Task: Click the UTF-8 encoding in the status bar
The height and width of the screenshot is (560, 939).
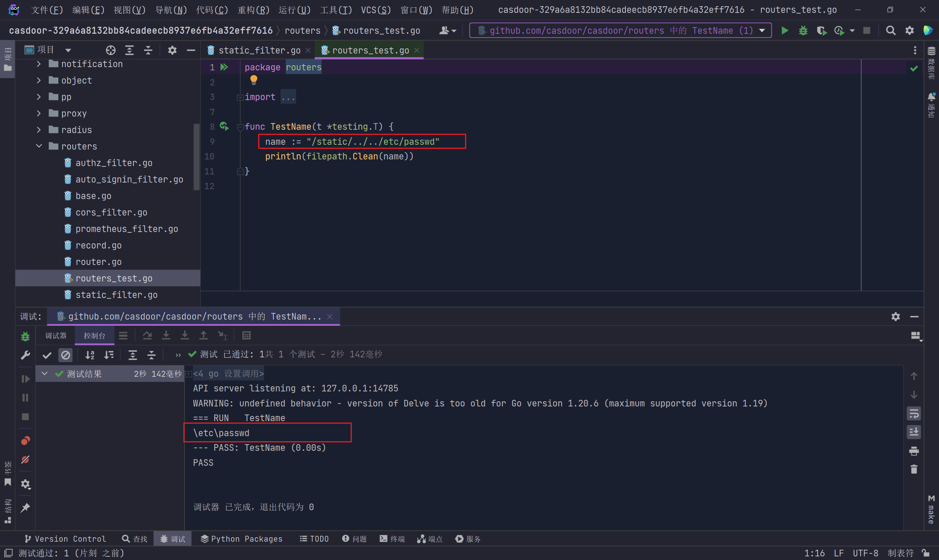Action: 865,553
